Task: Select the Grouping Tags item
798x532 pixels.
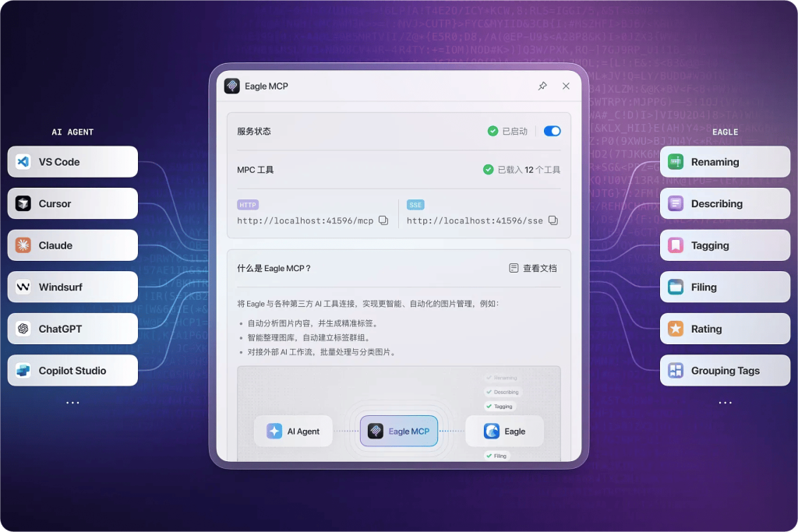Action: point(725,371)
